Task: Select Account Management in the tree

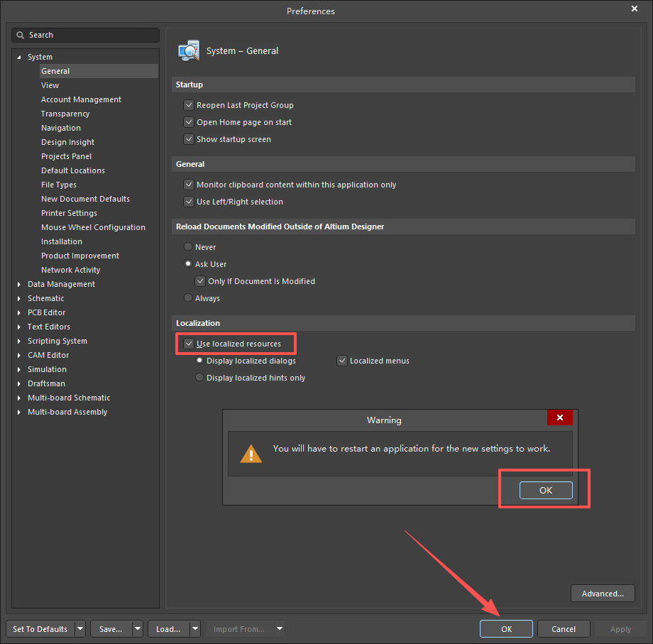Action: [x=81, y=99]
